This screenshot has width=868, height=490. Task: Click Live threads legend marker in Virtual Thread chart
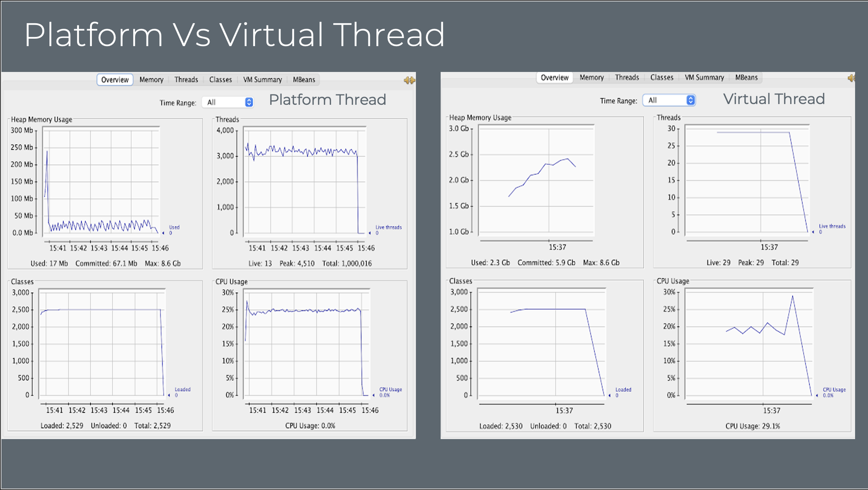813,232
